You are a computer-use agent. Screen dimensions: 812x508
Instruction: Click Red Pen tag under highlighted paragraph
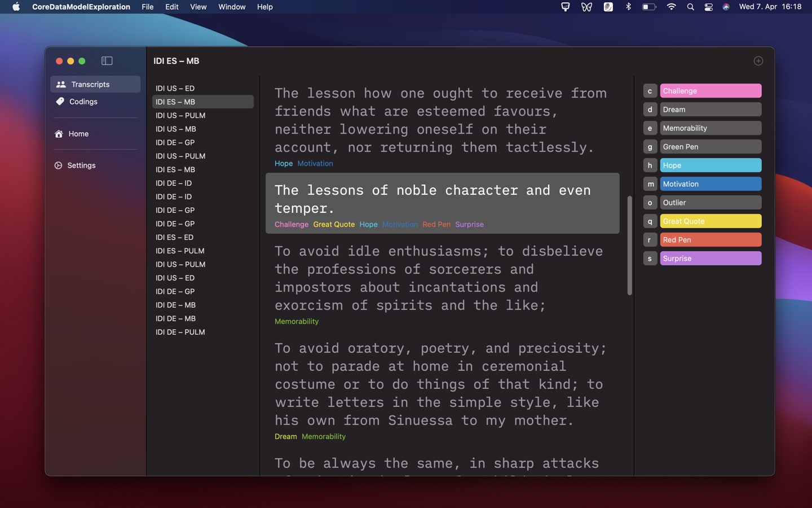coord(436,224)
